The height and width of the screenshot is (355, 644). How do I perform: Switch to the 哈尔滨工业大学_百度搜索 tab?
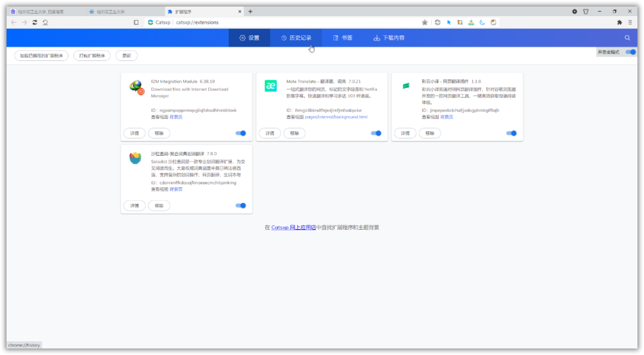(46, 11)
